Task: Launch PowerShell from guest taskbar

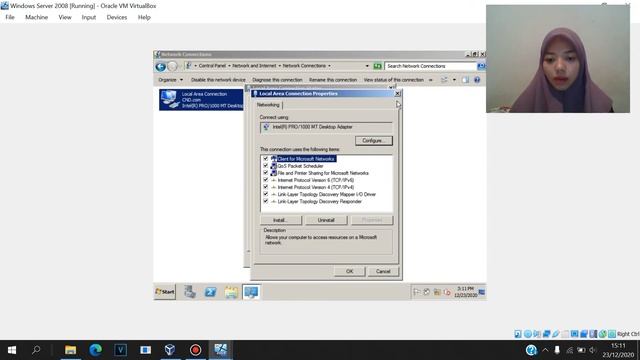Action: [x=210, y=292]
